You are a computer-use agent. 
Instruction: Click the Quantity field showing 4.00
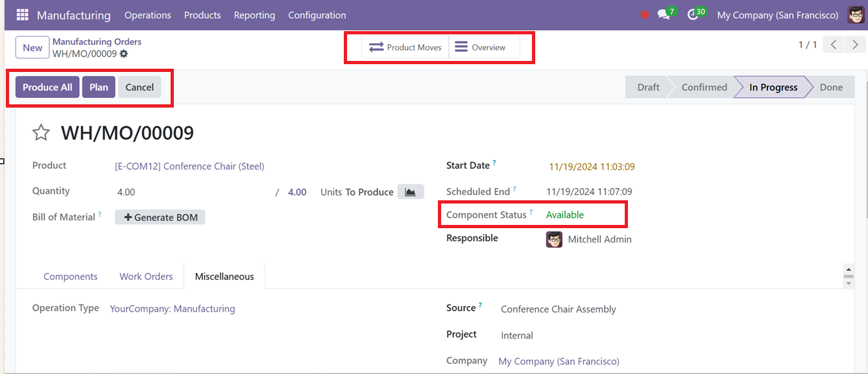point(191,193)
